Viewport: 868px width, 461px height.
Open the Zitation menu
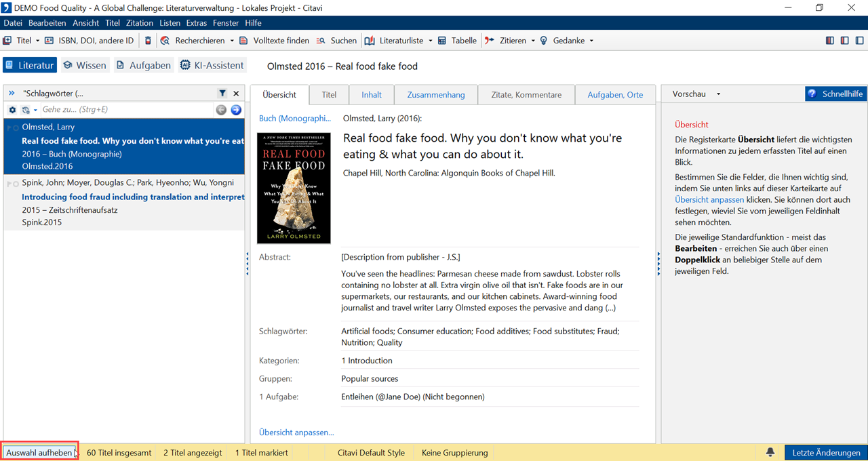click(140, 23)
